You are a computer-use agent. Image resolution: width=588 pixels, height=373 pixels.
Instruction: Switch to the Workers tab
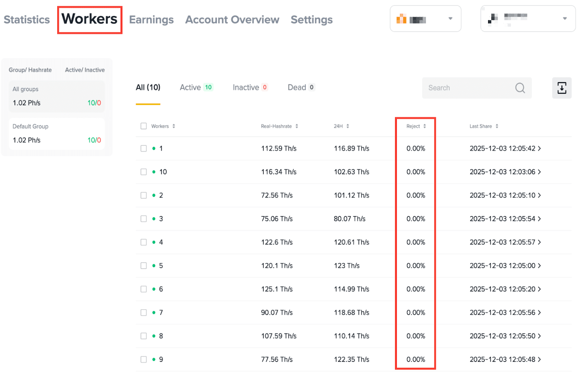click(x=89, y=19)
